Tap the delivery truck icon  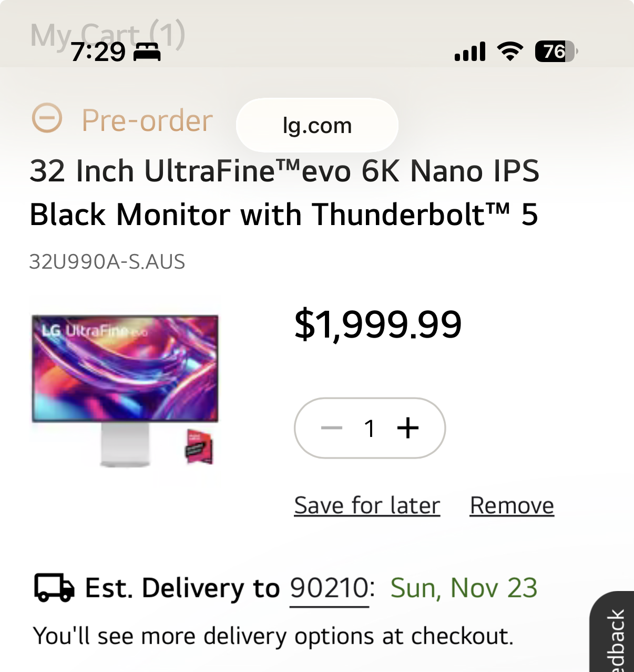tap(54, 587)
